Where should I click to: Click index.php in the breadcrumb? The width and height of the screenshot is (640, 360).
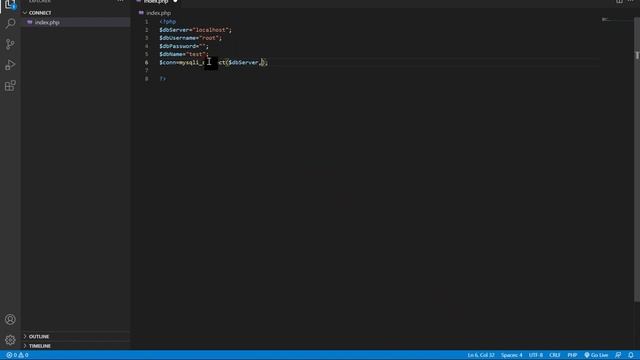158,13
